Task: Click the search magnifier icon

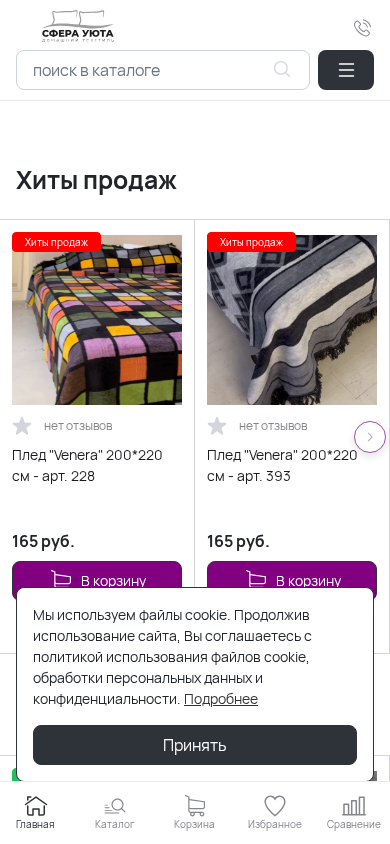Action: [282, 69]
